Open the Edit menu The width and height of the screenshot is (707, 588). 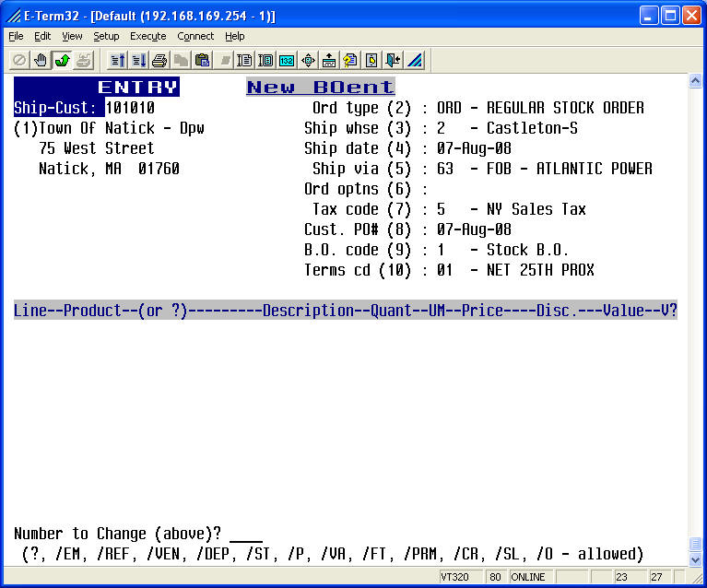pos(42,36)
